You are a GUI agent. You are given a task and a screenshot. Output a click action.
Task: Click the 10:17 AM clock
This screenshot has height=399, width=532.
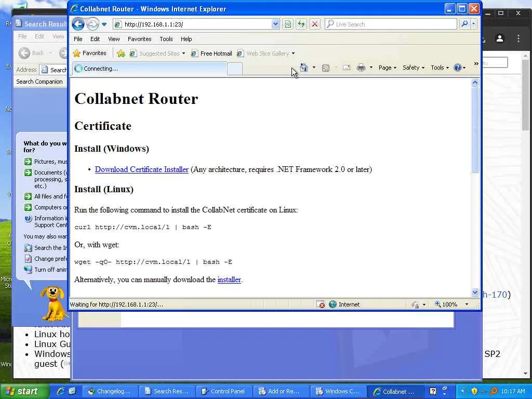pyautogui.click(x=513, y=391)
